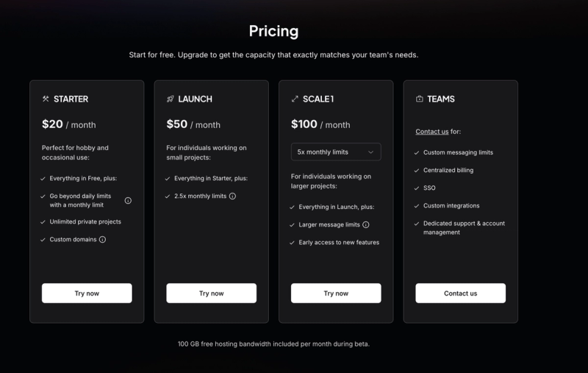Show info for 2.5x monthly limits

(x=232, y=196)
